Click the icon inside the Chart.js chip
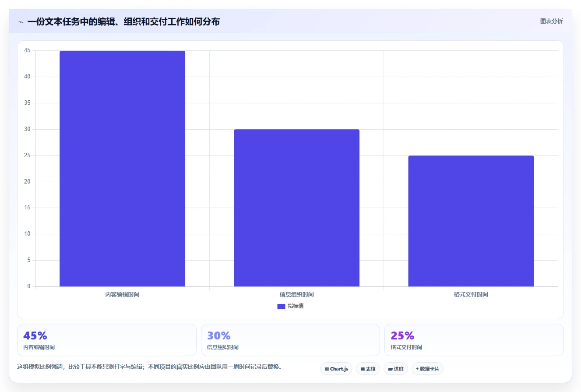Screen dimensions: 581x392 327,369
